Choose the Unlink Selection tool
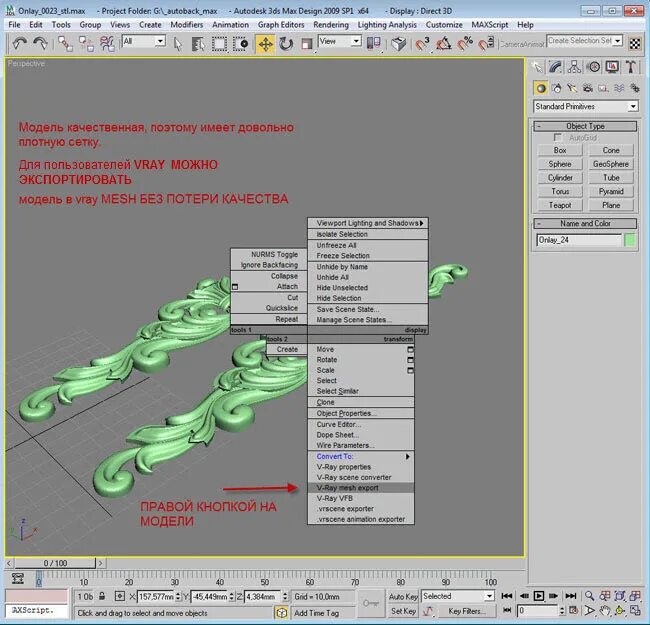Image resolution: width=650 pixels, height=625 pixels. (x=86, y=43)
